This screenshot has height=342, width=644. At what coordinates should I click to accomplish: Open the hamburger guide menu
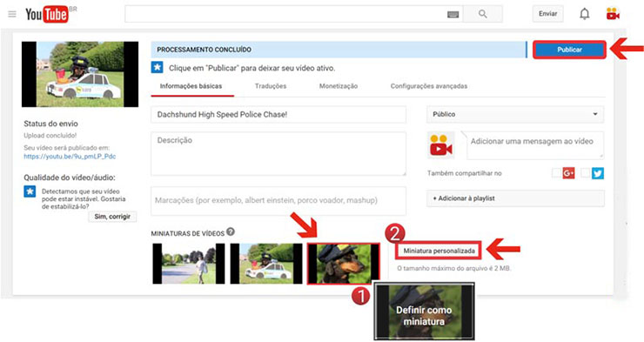tap(12, 14)
